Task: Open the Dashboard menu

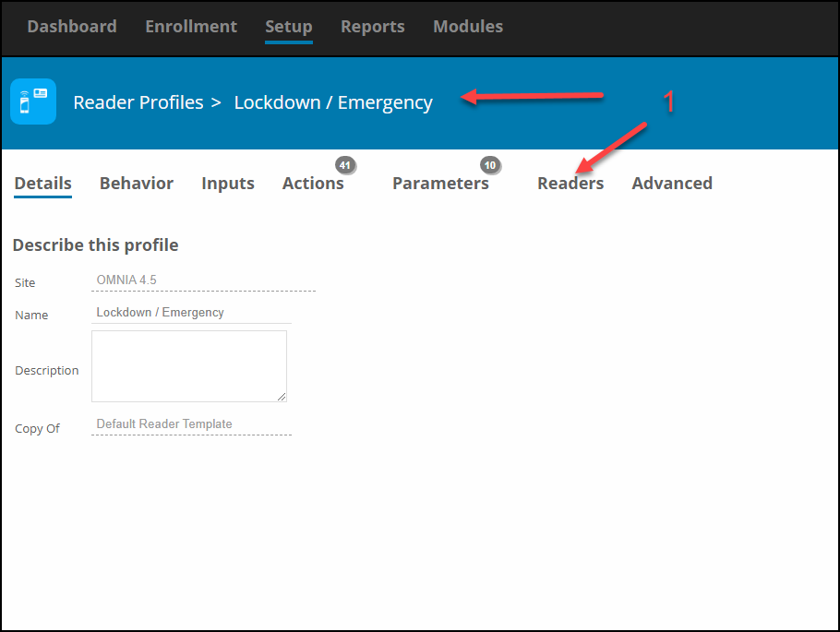Action: [72, 26]
